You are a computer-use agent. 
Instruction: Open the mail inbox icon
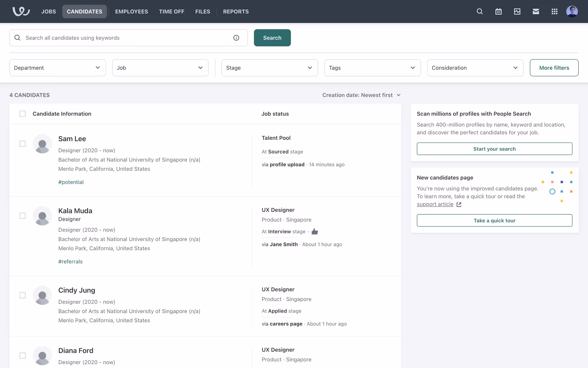pyautogui.click(x=536, y=11)
